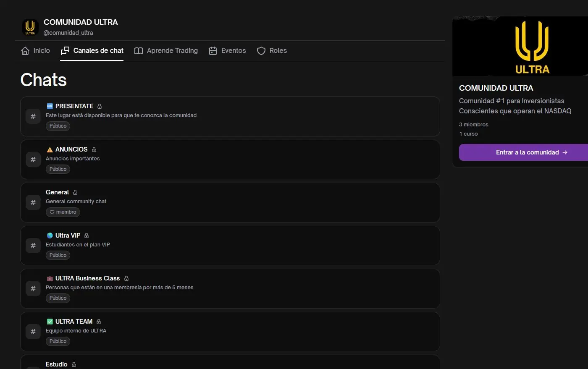Click the lock icon beside PRESENTATE
This screenshot has width=588, height=369.
pyautogui.click(x=100, y=106)
